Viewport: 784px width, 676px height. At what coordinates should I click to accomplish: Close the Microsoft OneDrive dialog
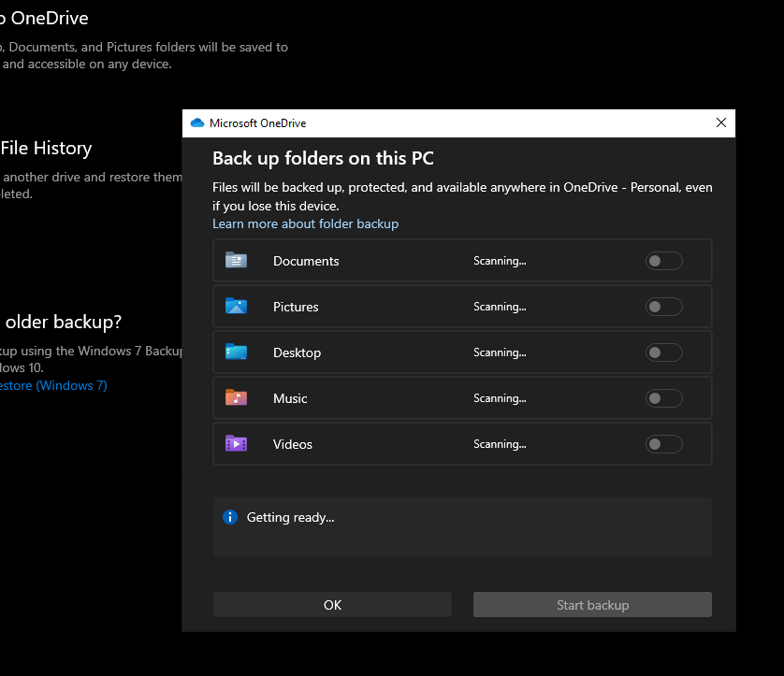tap(721, 122)
